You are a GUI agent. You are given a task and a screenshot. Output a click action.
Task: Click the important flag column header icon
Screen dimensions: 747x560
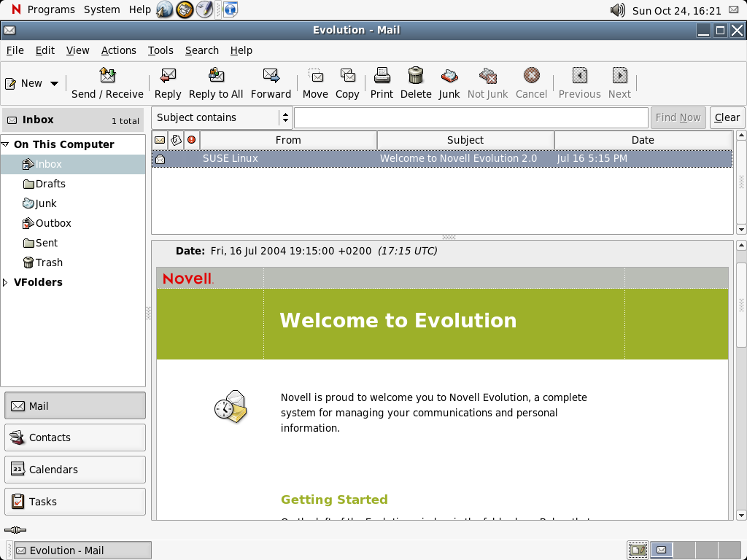pos(192,140)
